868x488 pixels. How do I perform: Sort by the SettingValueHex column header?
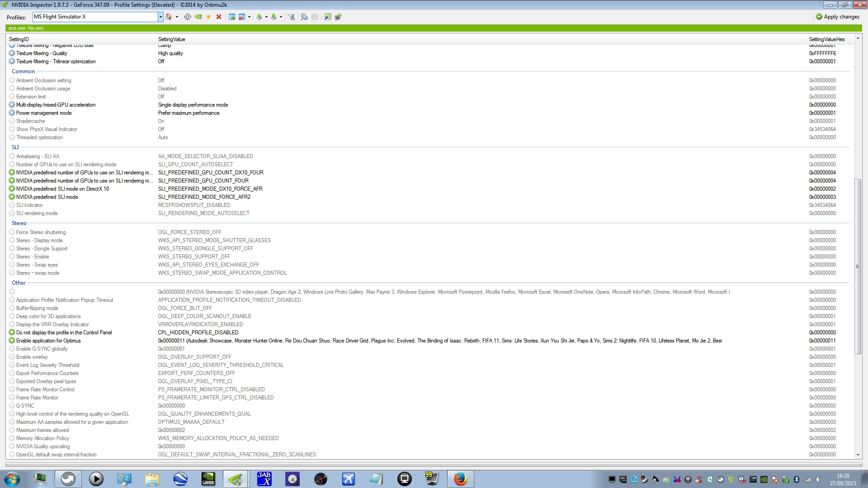tap(828, 39)
